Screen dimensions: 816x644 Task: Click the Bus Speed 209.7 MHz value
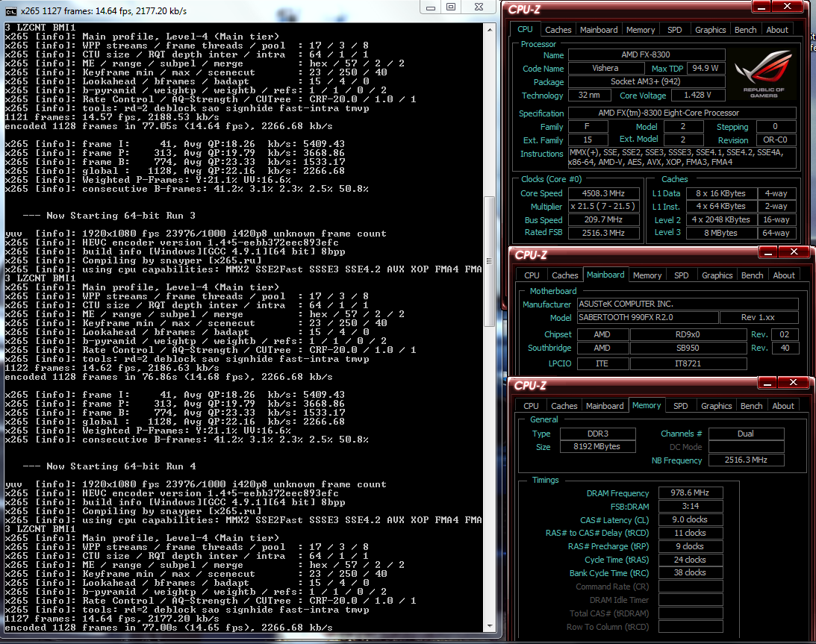[604, 220]
